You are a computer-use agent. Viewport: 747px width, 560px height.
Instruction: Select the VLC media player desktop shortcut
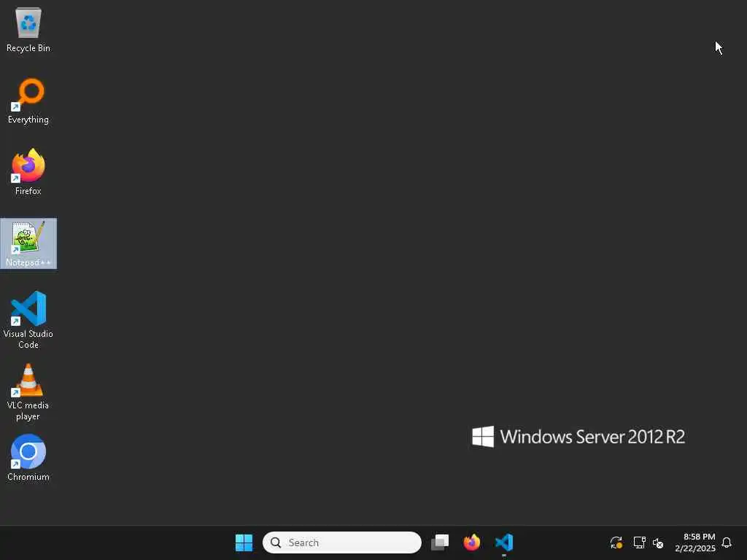pyautogui.click(x=28, y=392)
